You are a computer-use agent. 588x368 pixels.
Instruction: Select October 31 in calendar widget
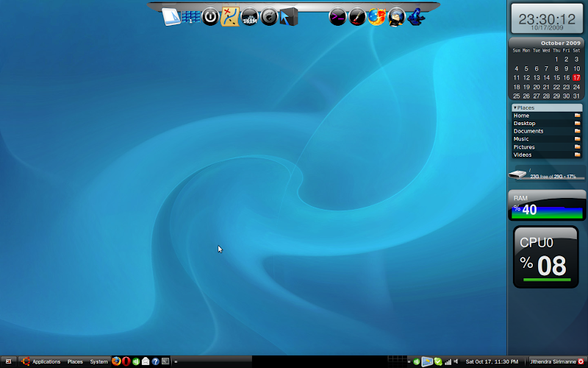(x=576, y=96)
